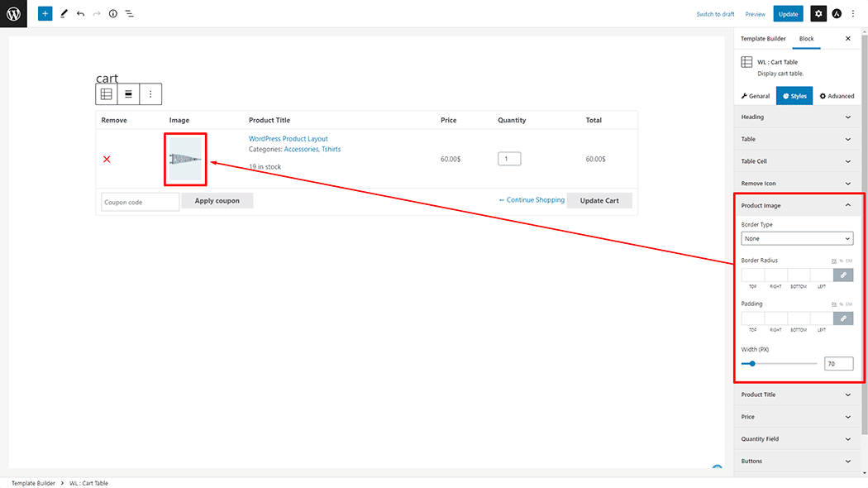The height and width of the screenshot is (488, 868).
Task: Expand the Product Title section
Action: (x=797, y=395)
